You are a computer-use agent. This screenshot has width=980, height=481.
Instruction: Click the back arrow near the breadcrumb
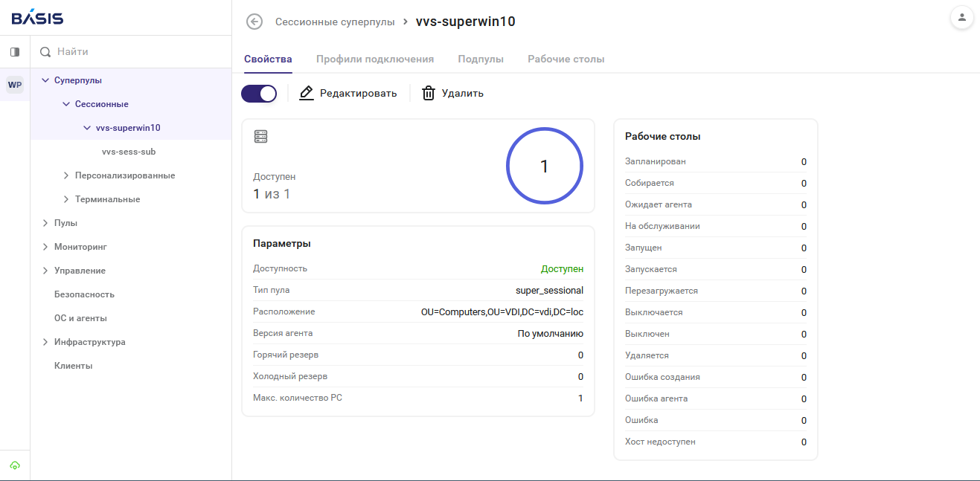pyautogui.click(x=254, y=22)
